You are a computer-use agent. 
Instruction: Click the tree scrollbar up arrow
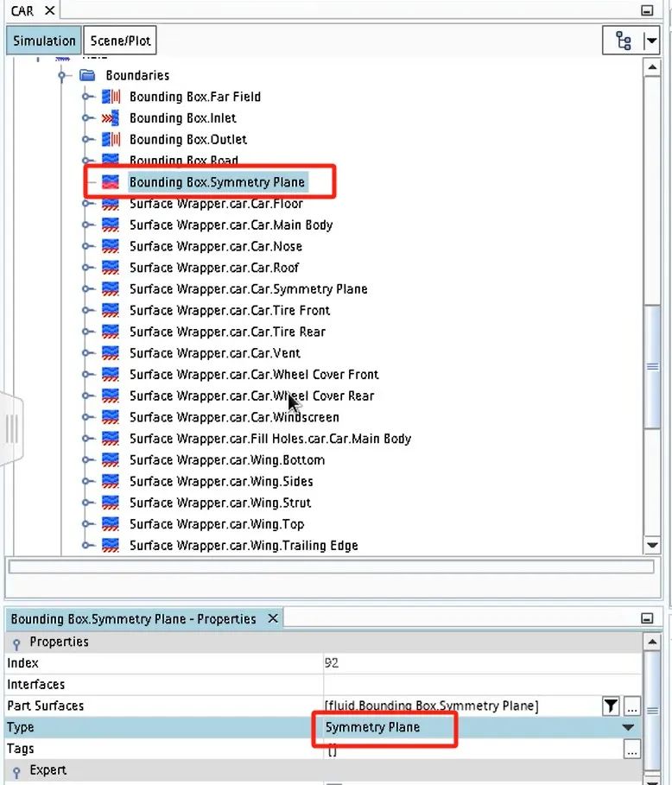tap(652, 67)
